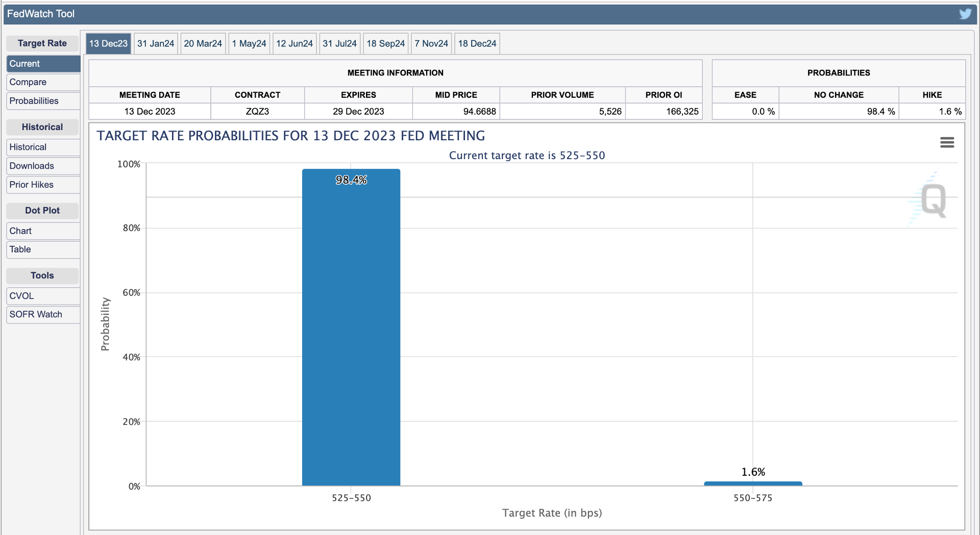Viewport: 980px width, 535px height.
Task: Click the Dot Plot section header
Action: 42,211
